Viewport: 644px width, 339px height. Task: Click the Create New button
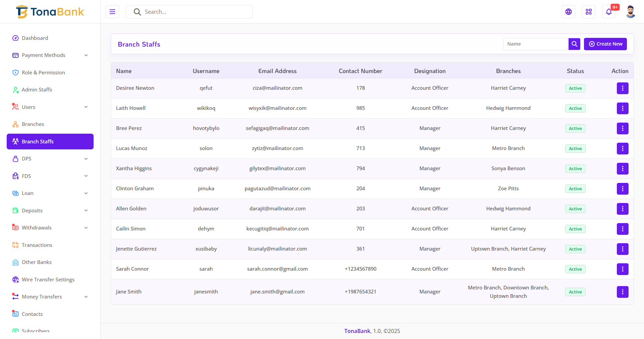click(x=605, y=44)
